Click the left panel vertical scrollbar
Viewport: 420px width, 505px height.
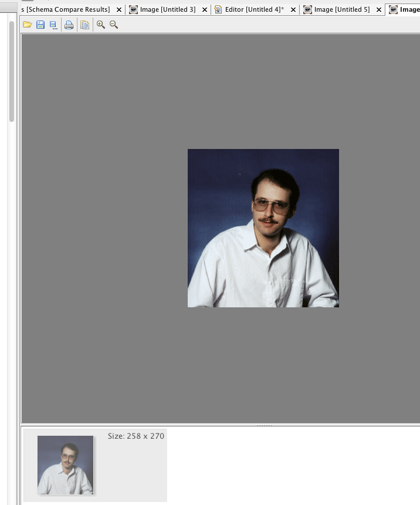(x=12, y=72)
